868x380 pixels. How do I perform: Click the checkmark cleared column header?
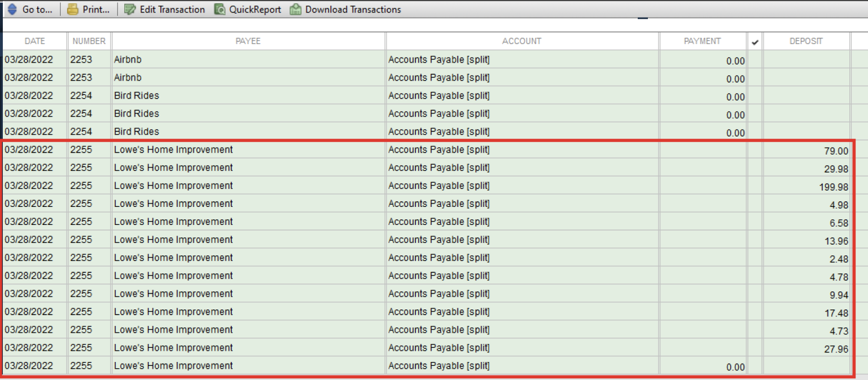pyautogui.click(x=755, y=42)
